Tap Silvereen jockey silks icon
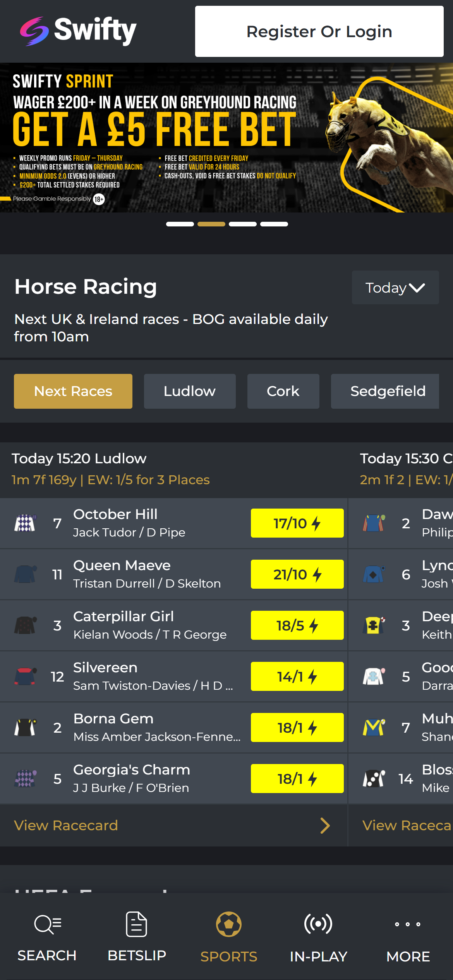453x980 pixels. [25, 677]
